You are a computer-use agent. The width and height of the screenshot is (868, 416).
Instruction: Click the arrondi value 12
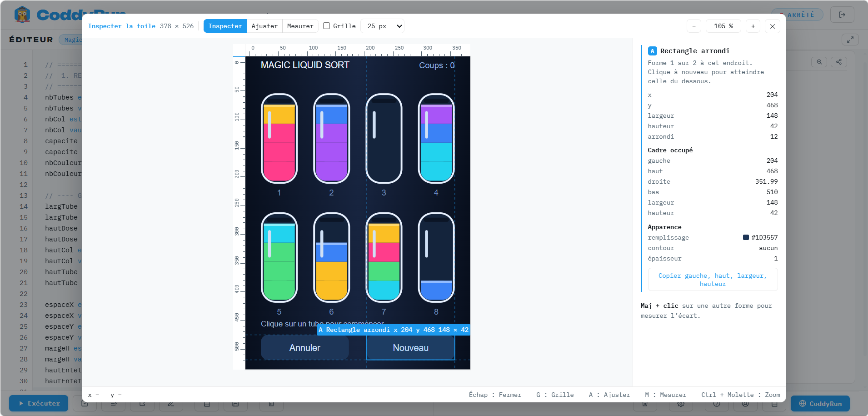point(774,136)
